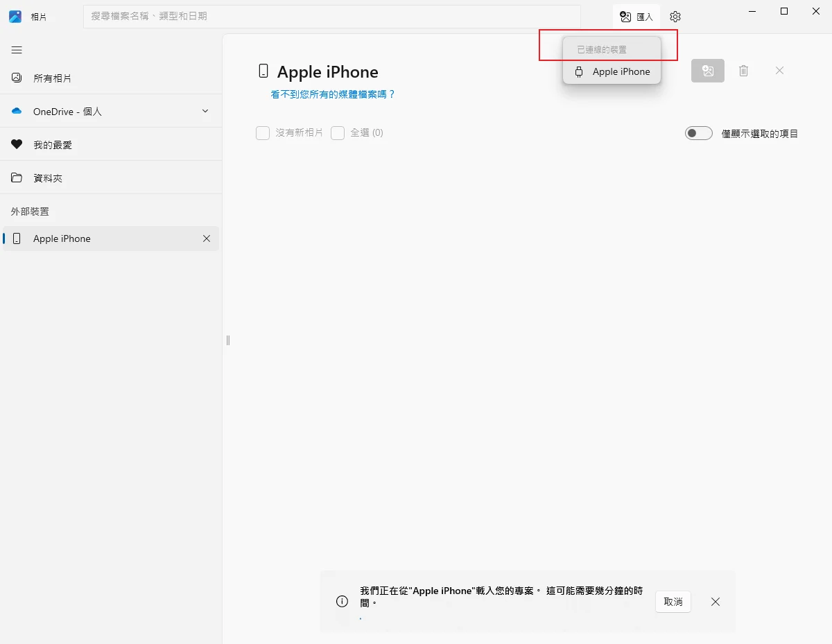
Task: Open the Photos app settings gear
Action: point(675,16)
